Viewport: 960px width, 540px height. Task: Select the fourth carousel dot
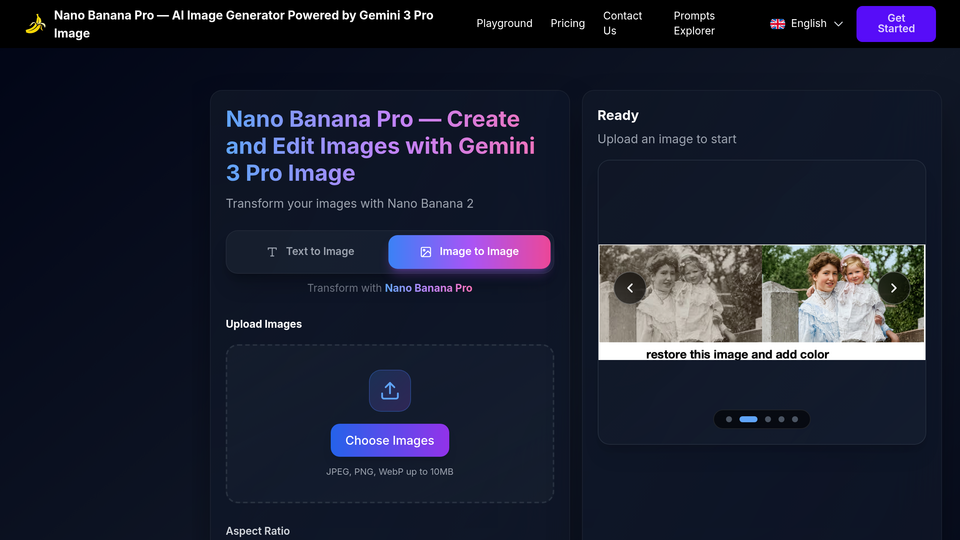coord(781,419)
